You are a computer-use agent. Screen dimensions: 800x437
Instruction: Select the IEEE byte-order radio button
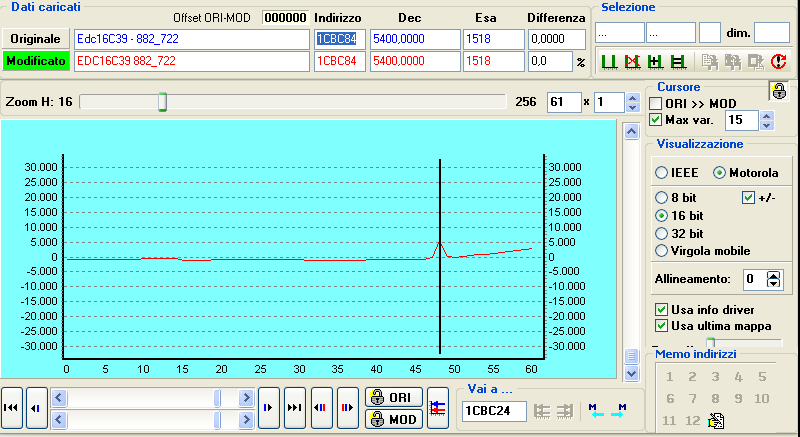pos(661,173)
